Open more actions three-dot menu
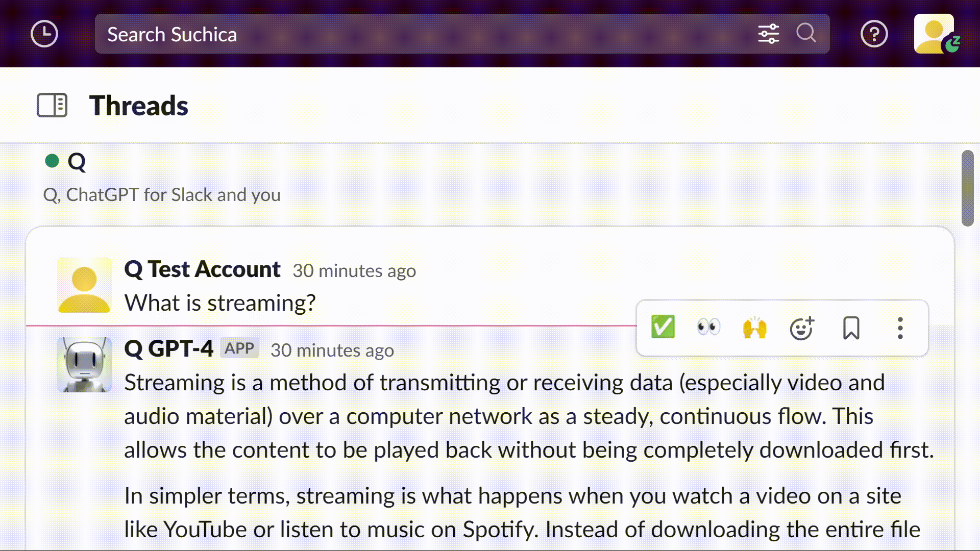The height and width of the screenshot is (551, 980). click(x=900, y=328)
